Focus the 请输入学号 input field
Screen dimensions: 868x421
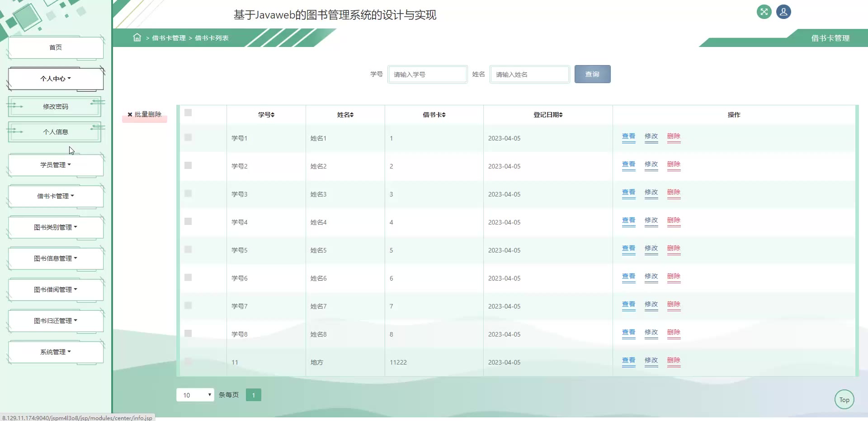[x=427, y=75]
